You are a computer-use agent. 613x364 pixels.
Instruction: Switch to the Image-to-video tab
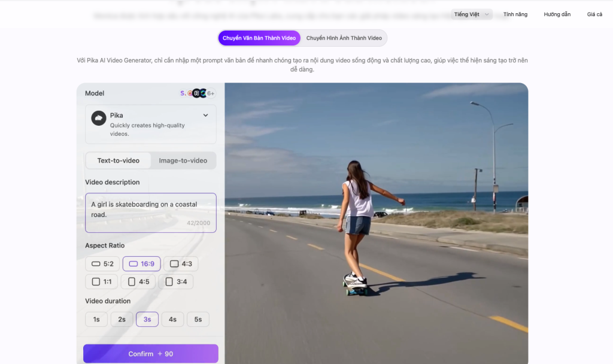(183, 160)
